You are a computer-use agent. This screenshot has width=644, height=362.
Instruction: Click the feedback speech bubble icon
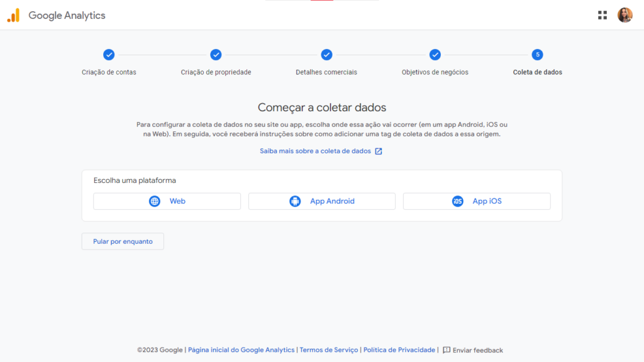click(x=447, y=350)
